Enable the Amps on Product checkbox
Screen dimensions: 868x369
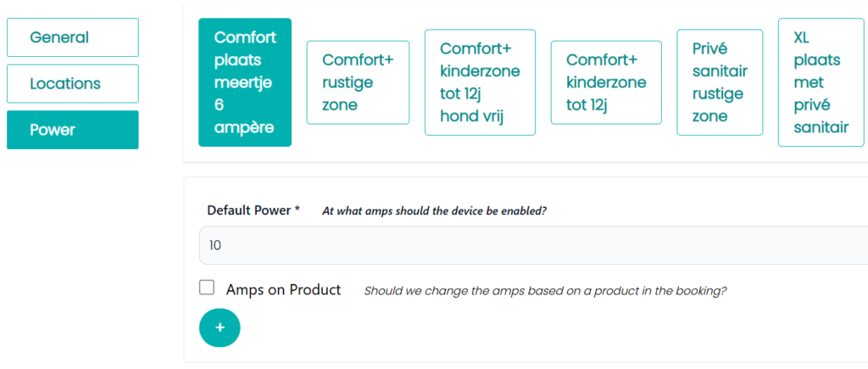[207, 288]
